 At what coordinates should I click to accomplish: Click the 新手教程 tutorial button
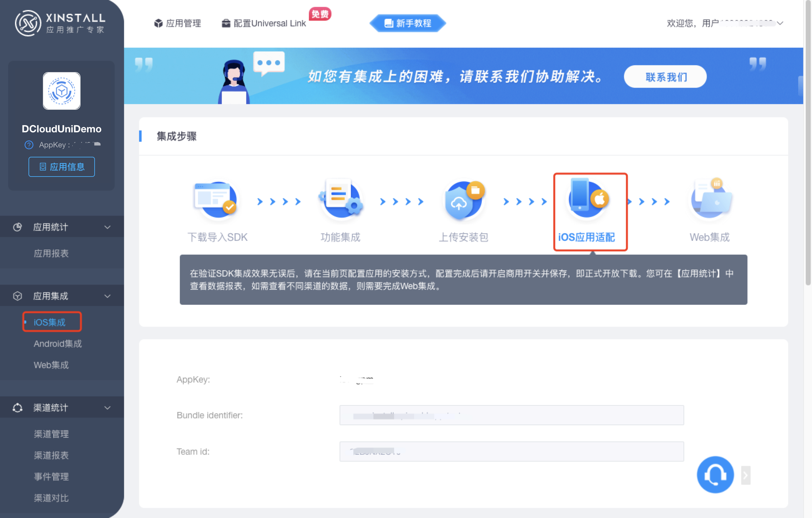tap(408, 23)
